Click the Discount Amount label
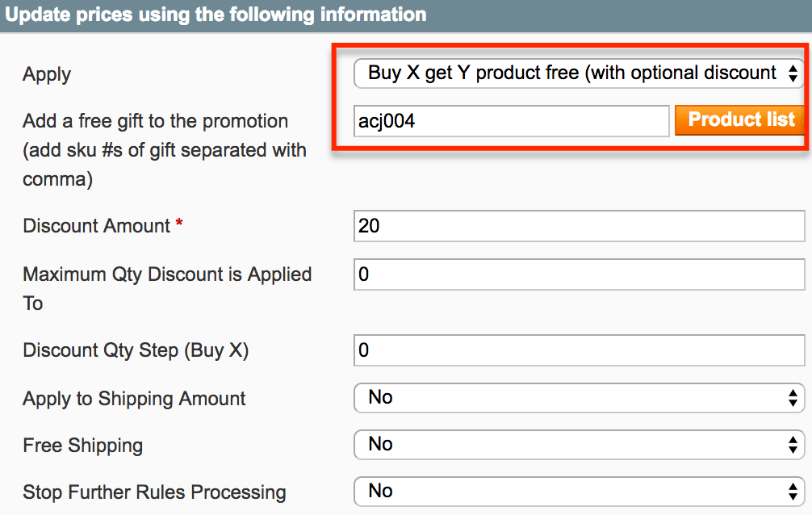 [x=97, y=226]
